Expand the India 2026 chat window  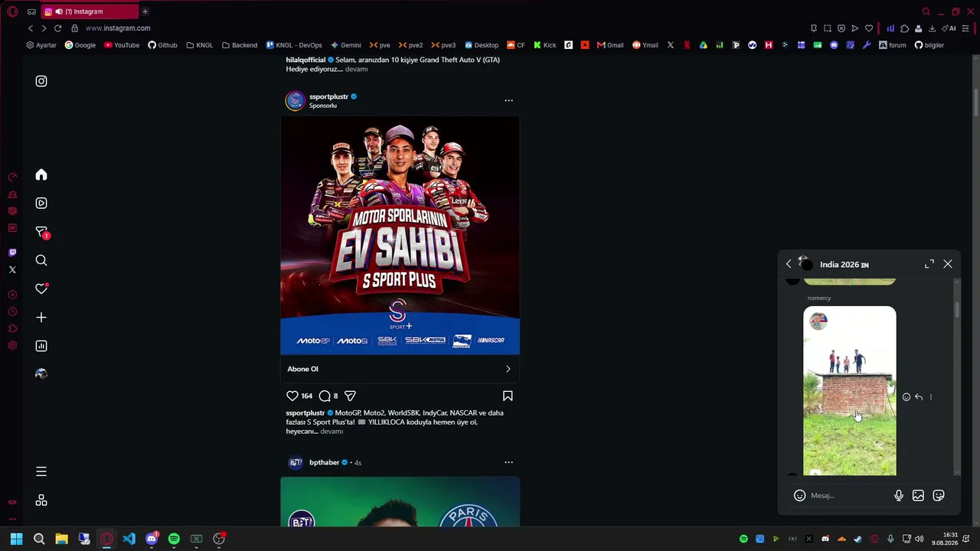[929, 264]
